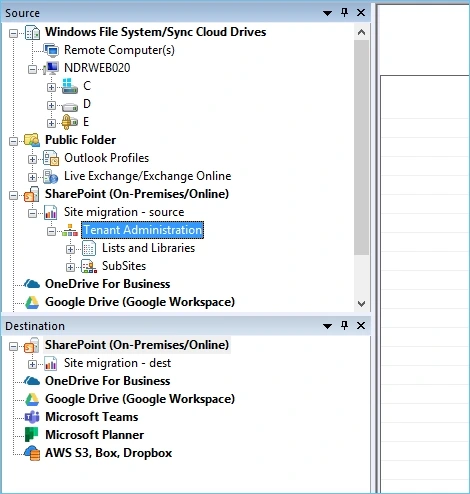This screenshot has height=494, width=470.
Task: Open the Source panel dropdown arrow
Action: [328, 13]
